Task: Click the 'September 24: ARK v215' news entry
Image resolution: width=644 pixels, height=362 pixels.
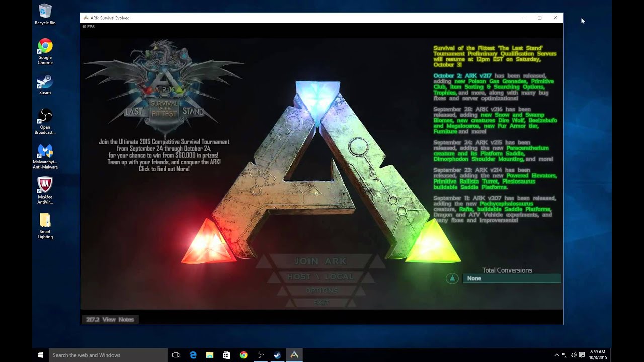Action: tap(493, 151)
